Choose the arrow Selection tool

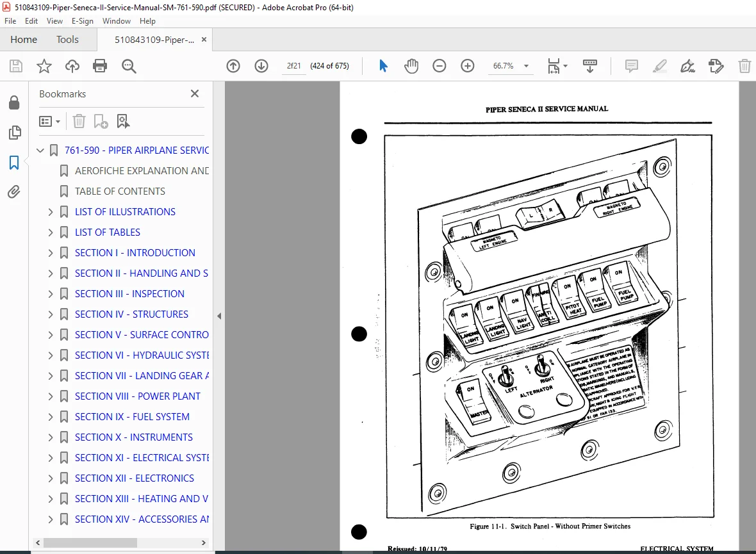383,66
